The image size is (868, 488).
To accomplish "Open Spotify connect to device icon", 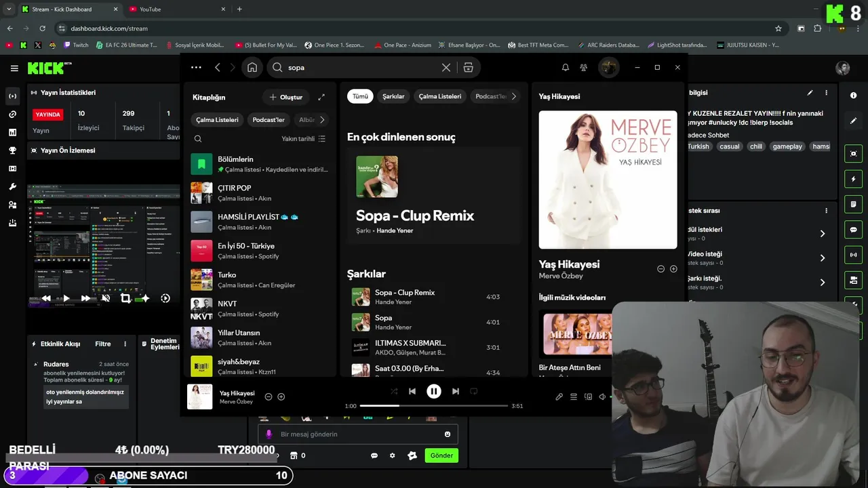I will point(588,397).
